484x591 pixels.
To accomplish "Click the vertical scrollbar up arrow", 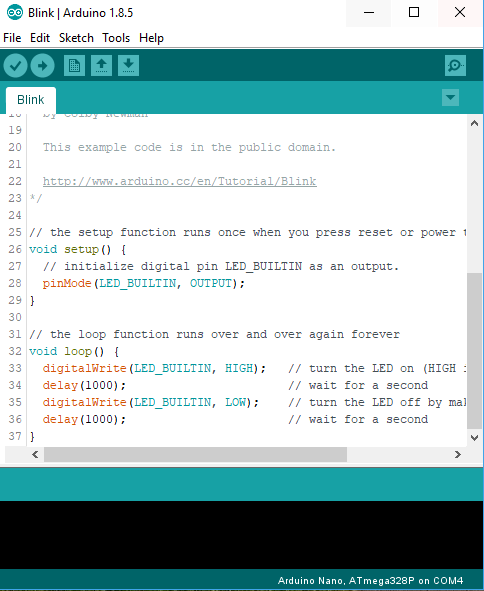I will (x=475, y=123).
